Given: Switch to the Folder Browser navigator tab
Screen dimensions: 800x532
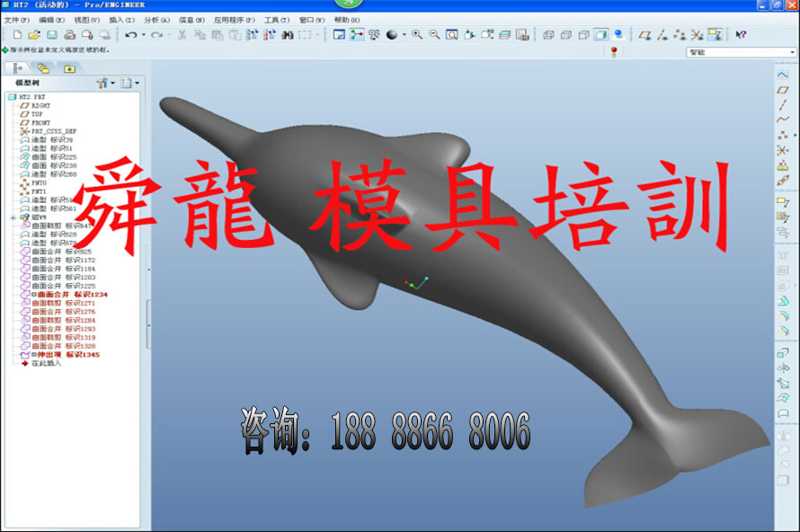Looking at the screenshot, I should (43, 67).
